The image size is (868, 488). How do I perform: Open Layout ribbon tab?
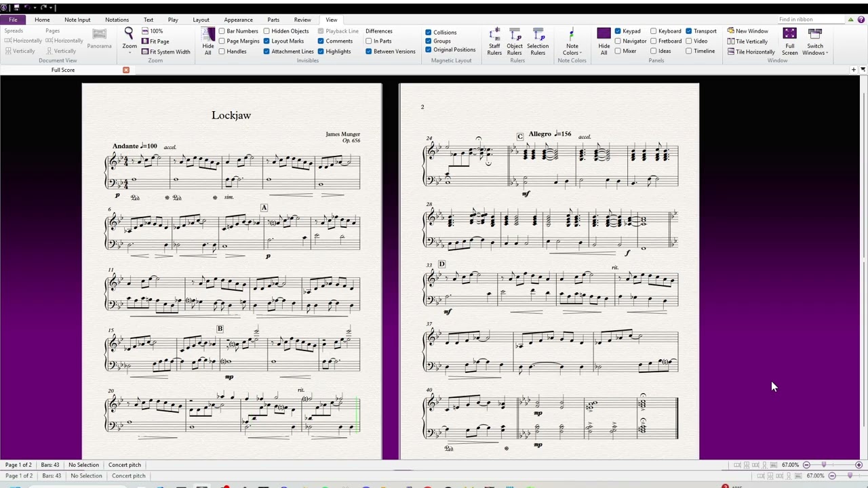coord(201,20)
